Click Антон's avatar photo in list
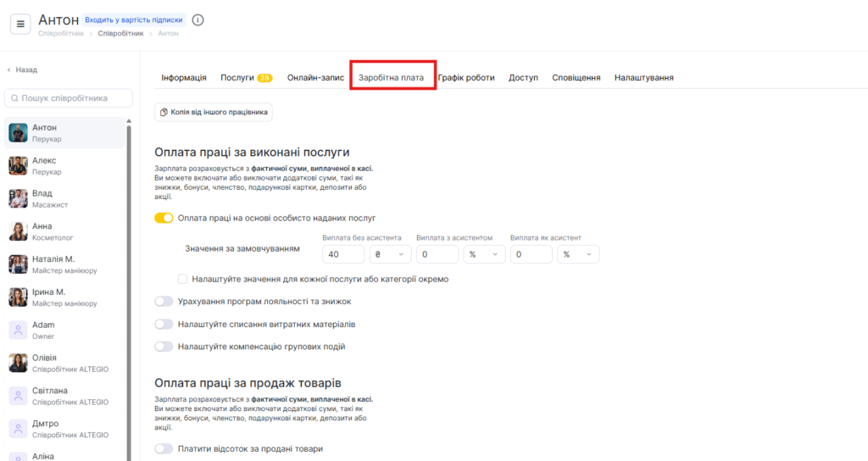The width and height of the screenshot is (868, 461). [19, 132]
